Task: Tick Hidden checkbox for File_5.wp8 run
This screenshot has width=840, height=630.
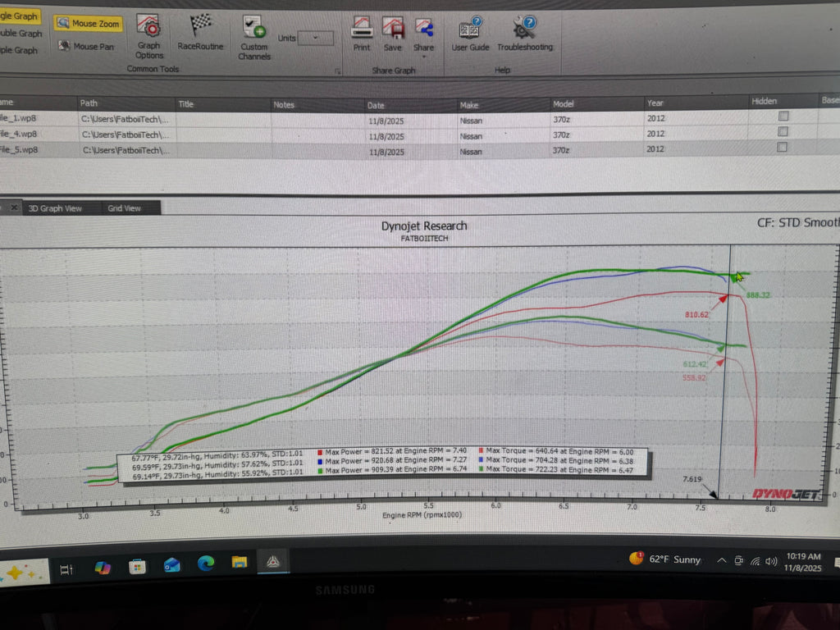Action: pyautogui.click(x=783, y=148)
